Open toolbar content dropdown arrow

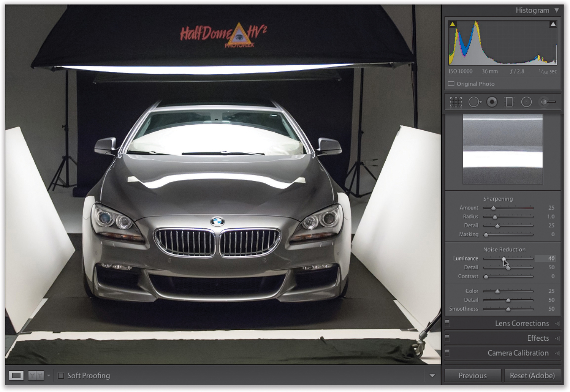click(x=432, y=376)
